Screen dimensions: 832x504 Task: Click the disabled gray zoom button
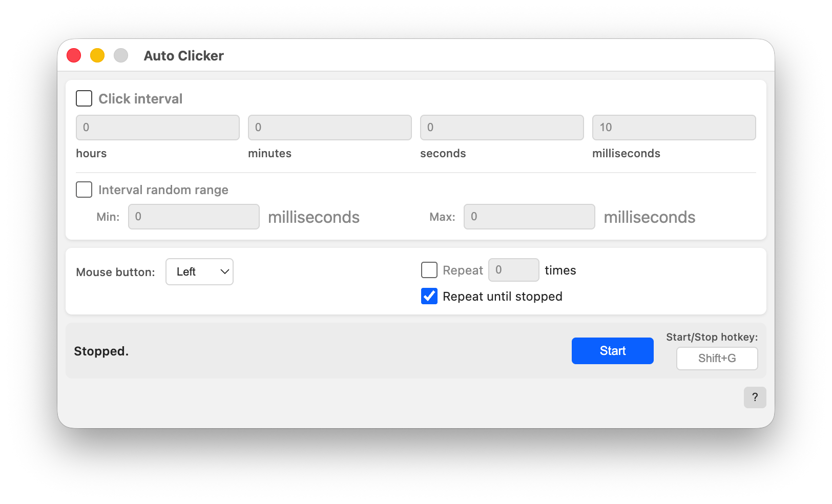pyautogui.click(x=121, y=55)
